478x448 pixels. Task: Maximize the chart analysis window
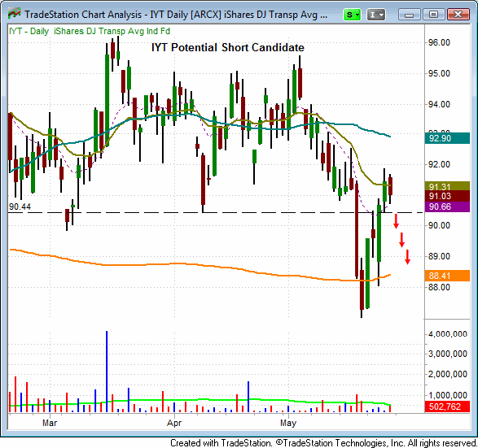(x=433, y=15)
